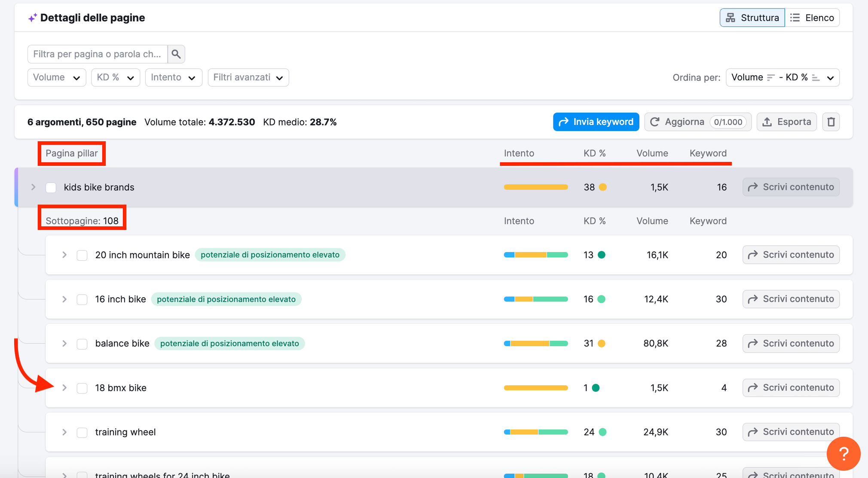Switch to Struttura view
The width and height of the screenshot is (868, 478).
tap(752, 18)
